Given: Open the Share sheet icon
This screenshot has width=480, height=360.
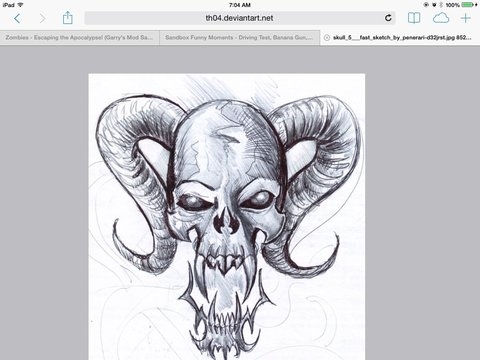Looking at the screenshot, I should coord(68,18).
